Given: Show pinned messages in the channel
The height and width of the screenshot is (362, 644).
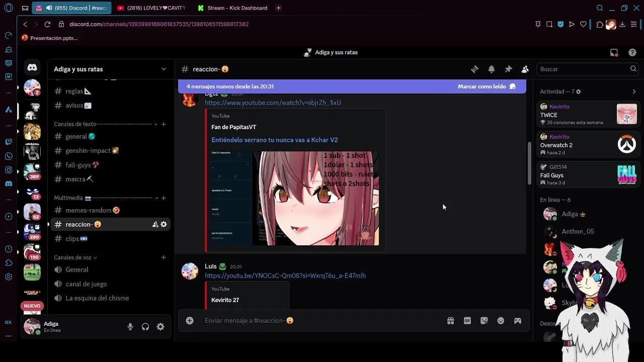Looking at the screenshot, I should point(508,69).
